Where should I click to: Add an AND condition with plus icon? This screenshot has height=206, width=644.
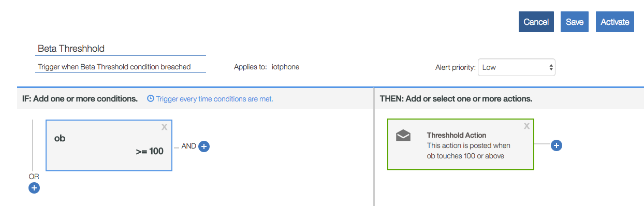[x=204, y=146]
